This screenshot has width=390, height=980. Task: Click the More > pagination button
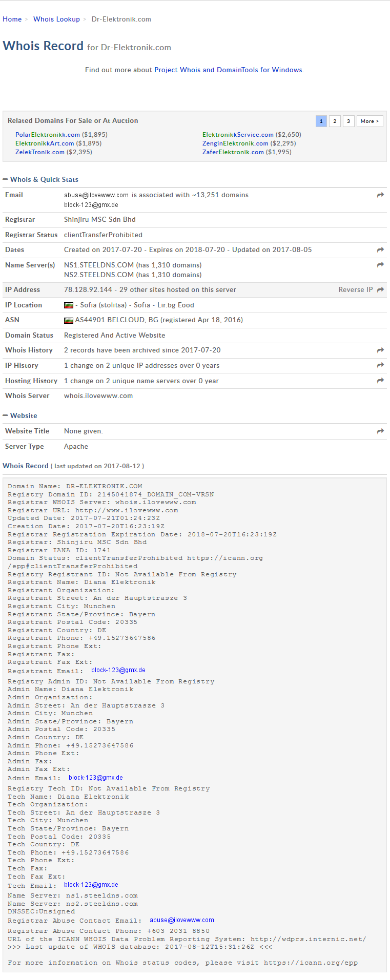[370, 121]
